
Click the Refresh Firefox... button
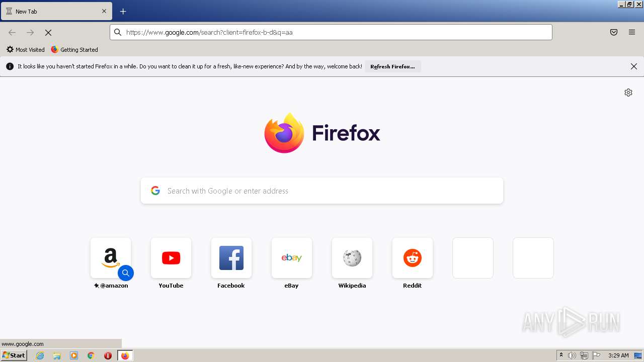pyautogui.click(x=392, y=66)
